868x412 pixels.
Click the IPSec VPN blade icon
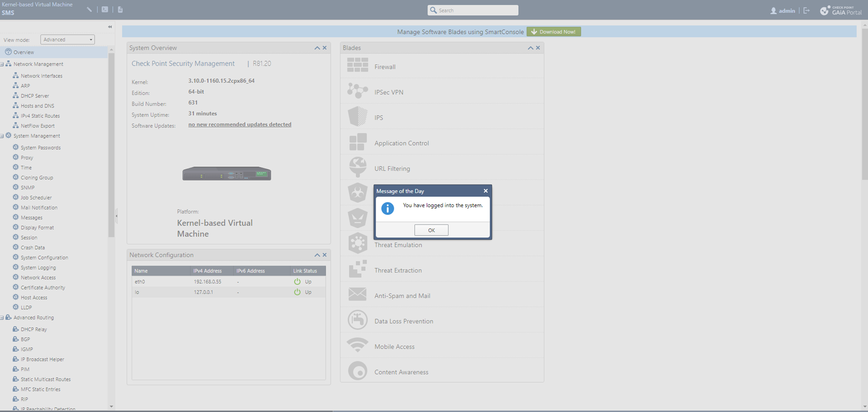[357, 91]
